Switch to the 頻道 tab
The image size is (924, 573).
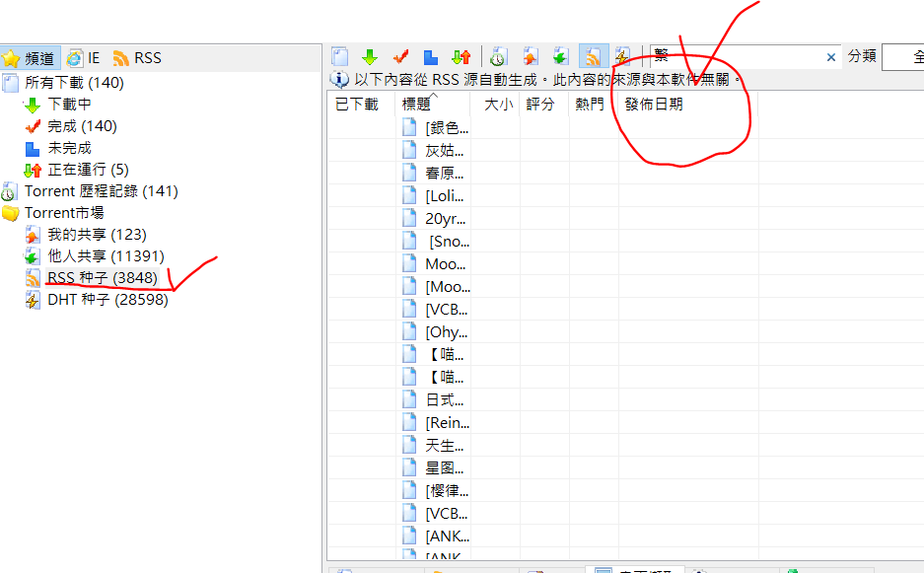pos(31,58)
